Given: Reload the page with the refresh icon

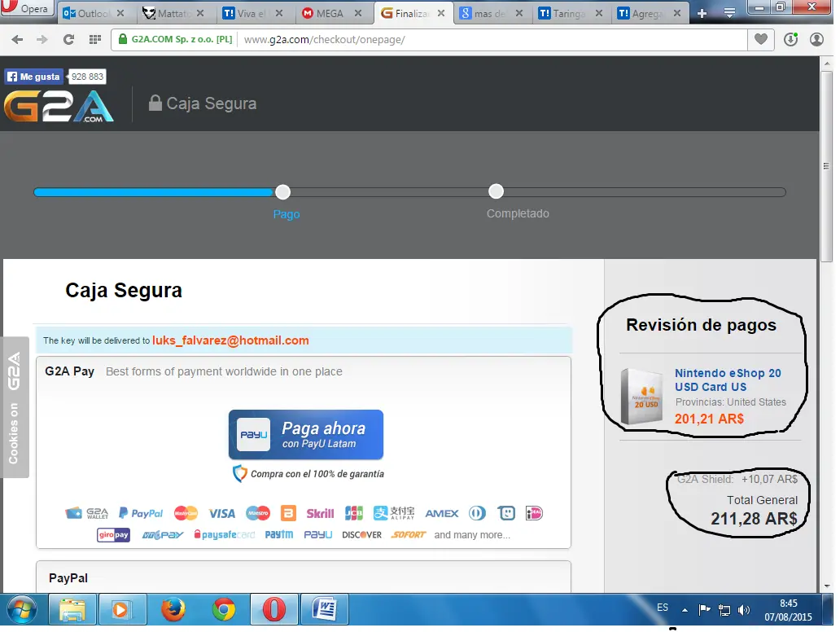Looking at the screenshot, I should click(68, 39).
